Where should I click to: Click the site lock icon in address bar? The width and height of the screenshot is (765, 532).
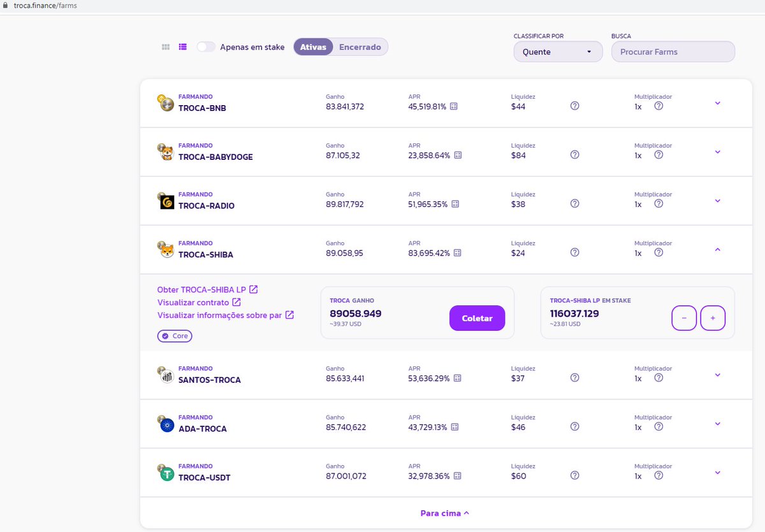[6, 6]
